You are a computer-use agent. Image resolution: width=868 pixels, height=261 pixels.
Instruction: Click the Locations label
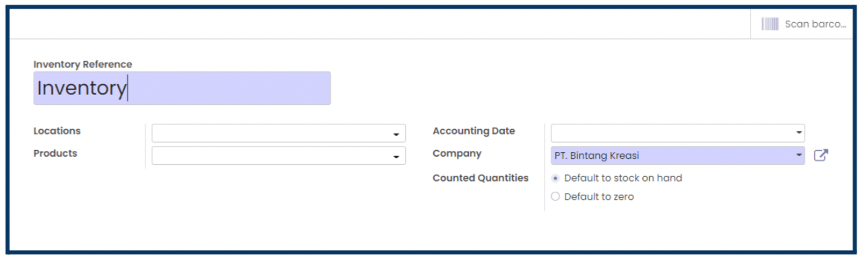tap(57, 131)
